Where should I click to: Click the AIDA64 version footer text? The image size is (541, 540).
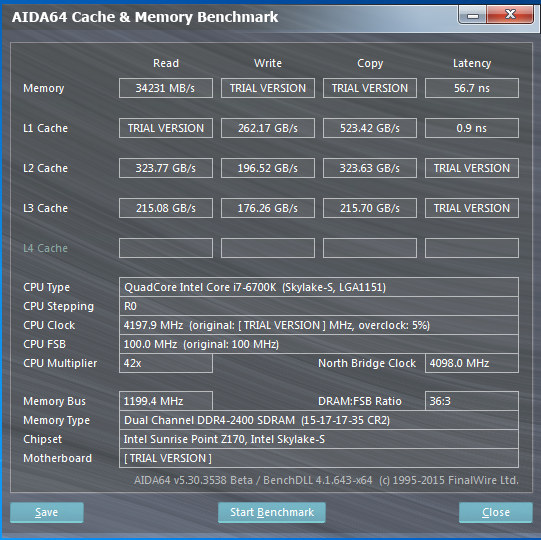click(x=326, y=480)
